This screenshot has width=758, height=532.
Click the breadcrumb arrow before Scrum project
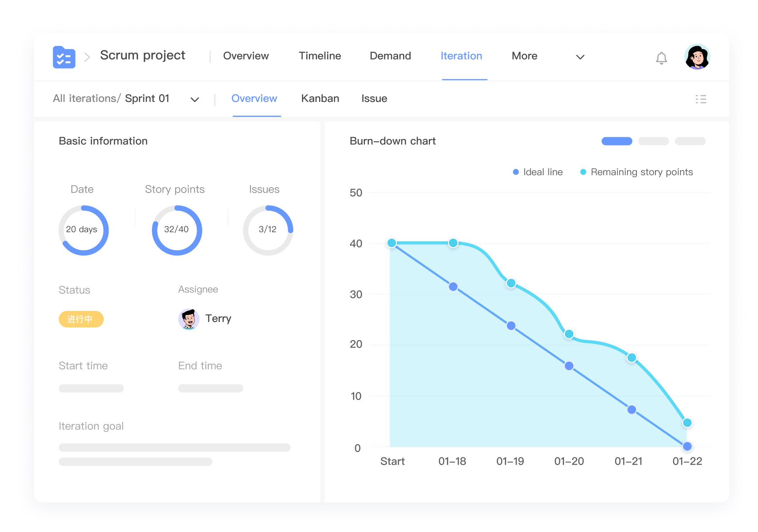pyautogui.click(x=87, y=57)
